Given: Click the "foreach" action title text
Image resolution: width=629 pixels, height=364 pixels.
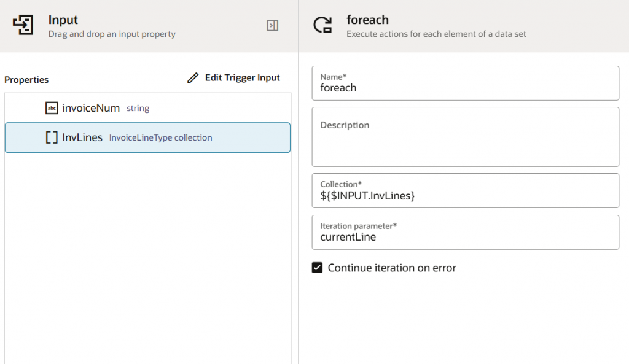Looking at the screenshot, I should coord(367,20).
